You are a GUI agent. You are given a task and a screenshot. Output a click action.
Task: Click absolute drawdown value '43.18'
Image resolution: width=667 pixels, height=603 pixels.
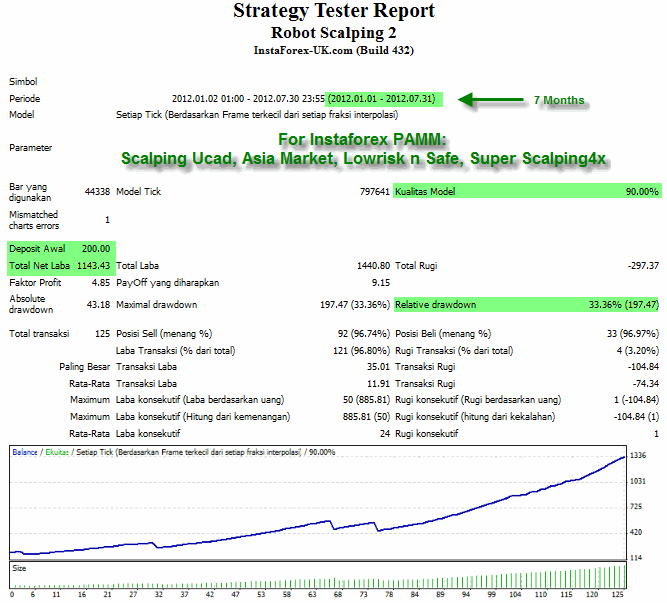98,305
